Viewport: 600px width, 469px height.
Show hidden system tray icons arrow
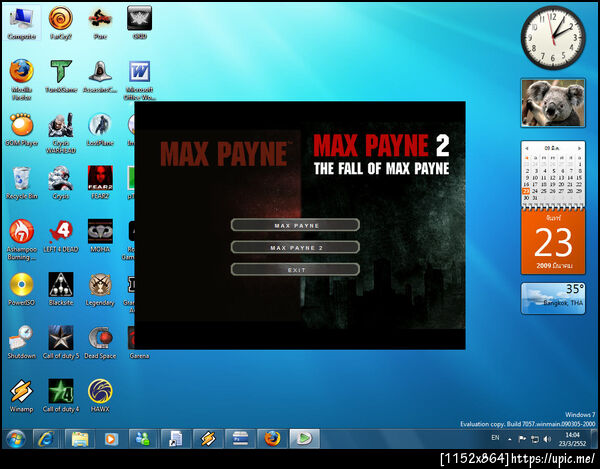pos(510,439)
